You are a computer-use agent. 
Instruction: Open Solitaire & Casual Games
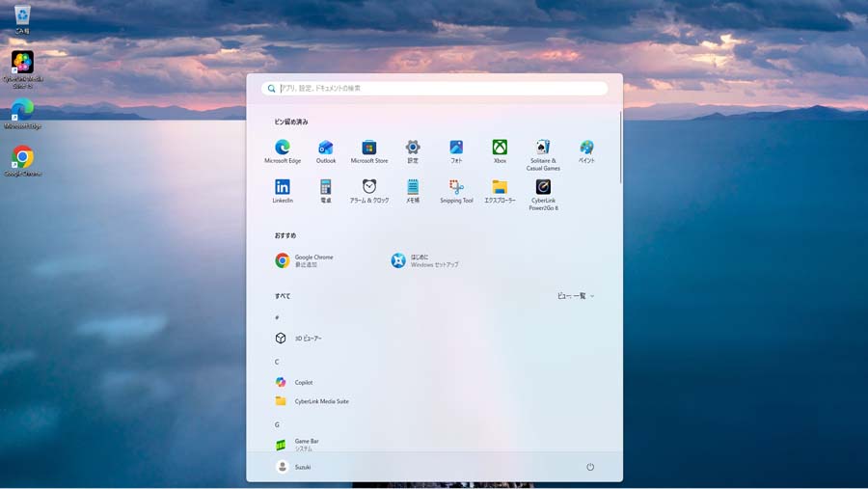click(x=543, y=155)
